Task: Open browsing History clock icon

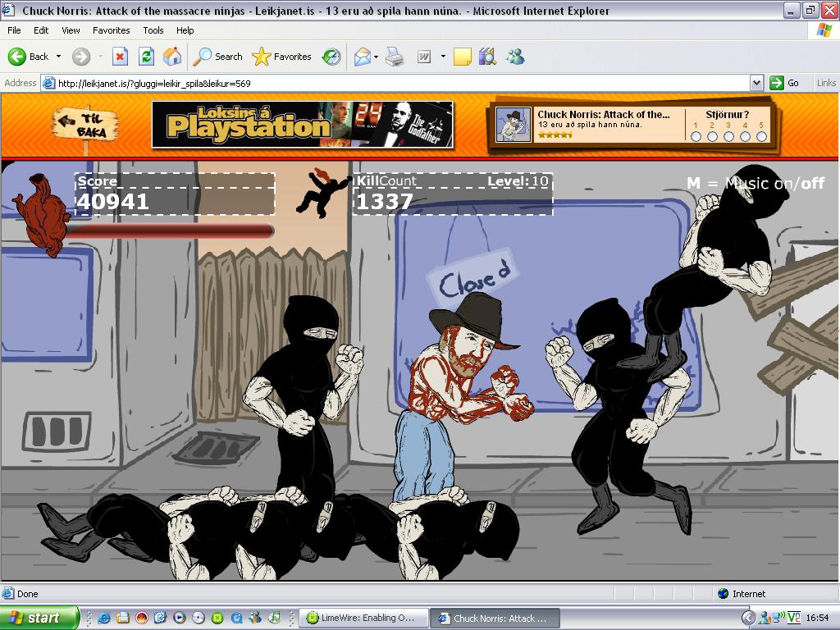Action: point(331,57)
